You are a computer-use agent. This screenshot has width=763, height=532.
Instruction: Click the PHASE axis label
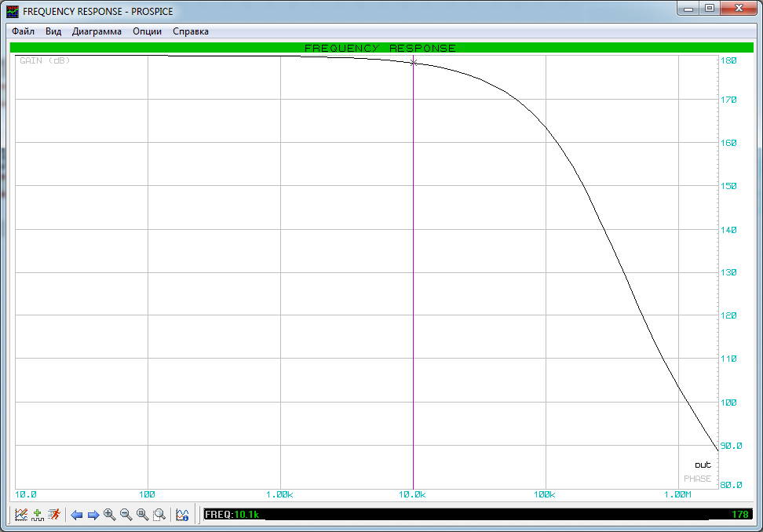pyautogui.click(x=697, y=479)
